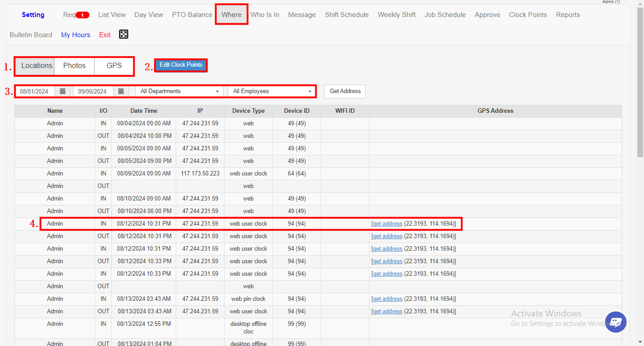644x346 pixels.
Task: Switch to the GPS toggle
Action: point(114,66)
